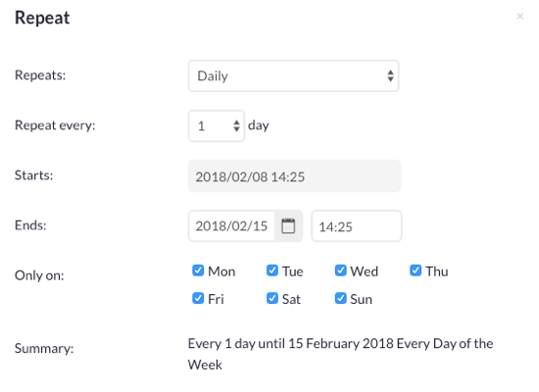Disable the Sat checkbox

pyautogui.click(x=272, y=298)
